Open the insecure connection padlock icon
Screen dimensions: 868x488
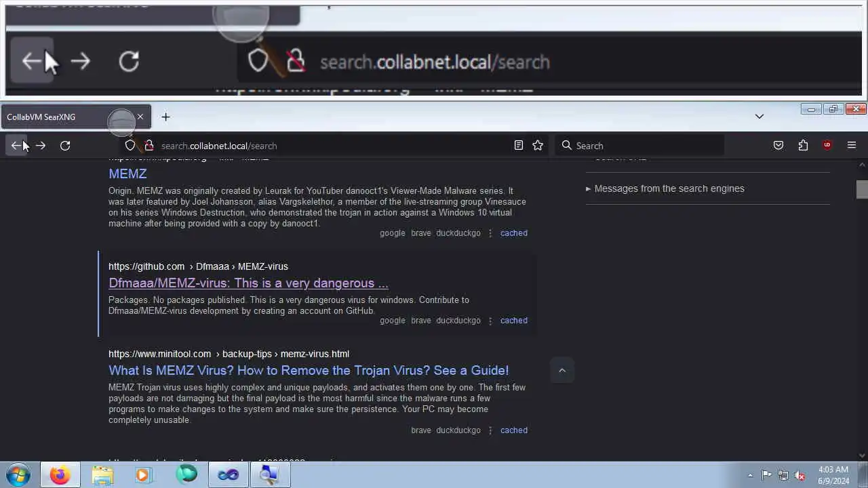point(148,146)
